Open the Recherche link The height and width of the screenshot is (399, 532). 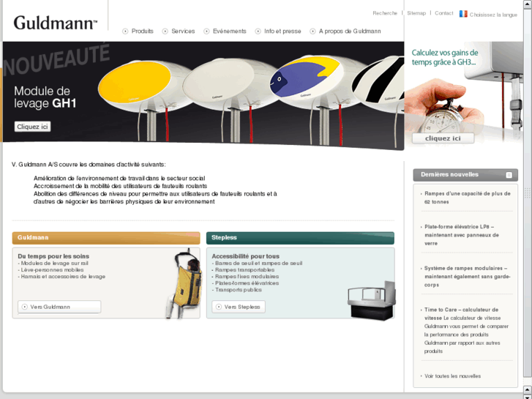385,13
